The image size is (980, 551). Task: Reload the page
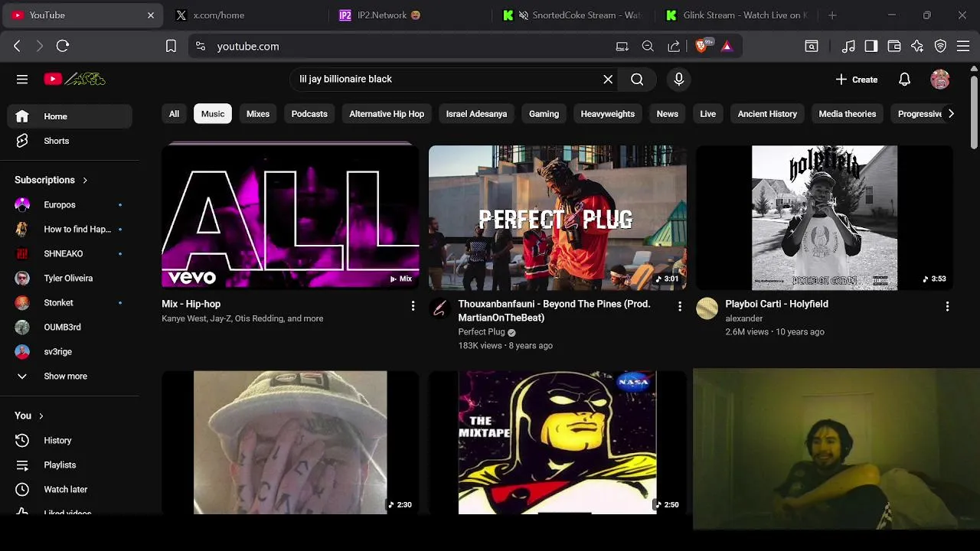[63, 46]
